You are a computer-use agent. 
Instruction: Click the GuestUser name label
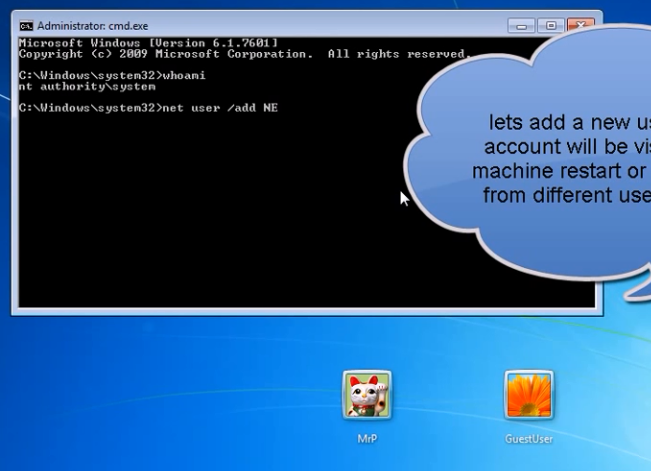(529, 439)
